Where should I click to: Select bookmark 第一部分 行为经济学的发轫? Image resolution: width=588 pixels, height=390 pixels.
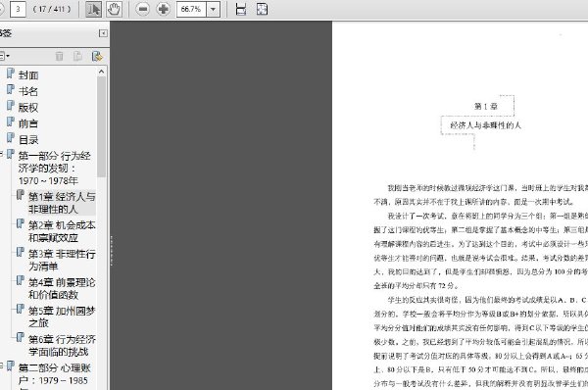(54, 168)
